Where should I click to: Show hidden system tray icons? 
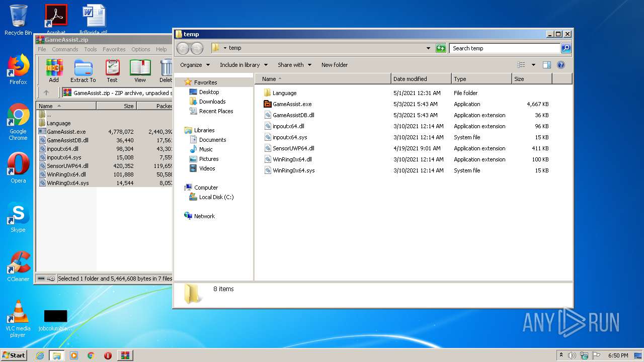[x=561, y=355]
